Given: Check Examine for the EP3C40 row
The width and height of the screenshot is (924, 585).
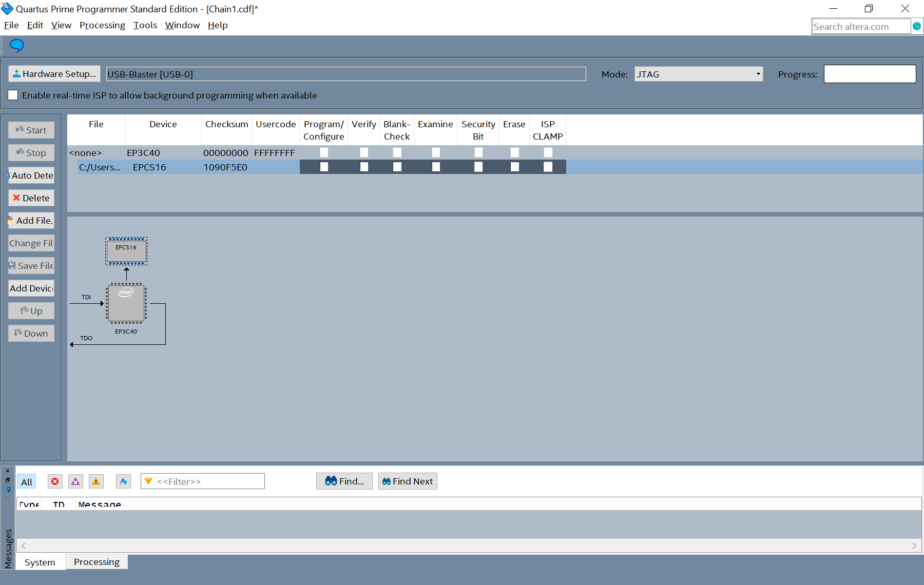Looking at the screenshot, I should pyautogui.click(x=436, y=152).
